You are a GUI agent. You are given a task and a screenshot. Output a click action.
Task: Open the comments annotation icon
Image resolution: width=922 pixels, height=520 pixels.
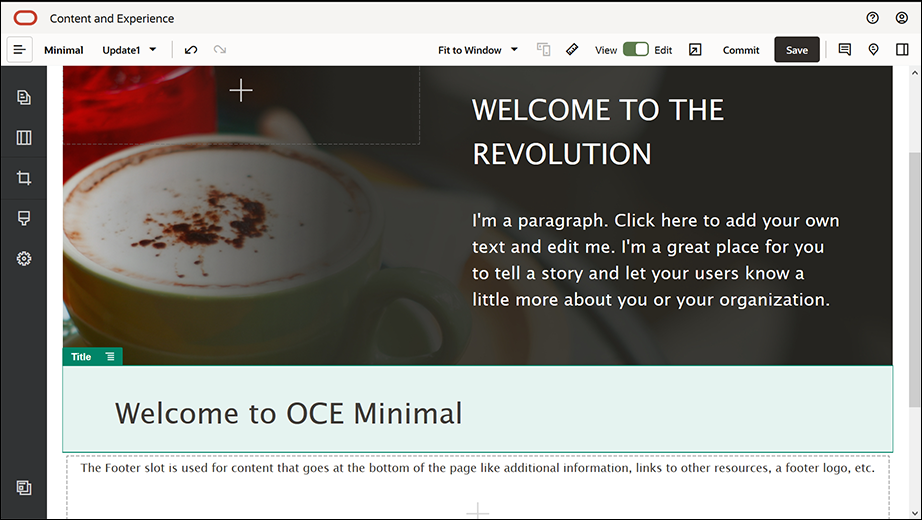click(x=844, y=50)
